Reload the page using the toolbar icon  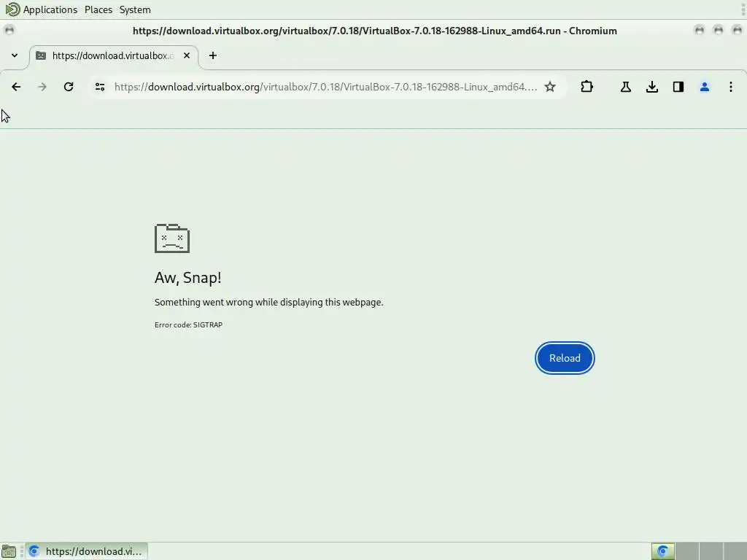coord(69,87)
